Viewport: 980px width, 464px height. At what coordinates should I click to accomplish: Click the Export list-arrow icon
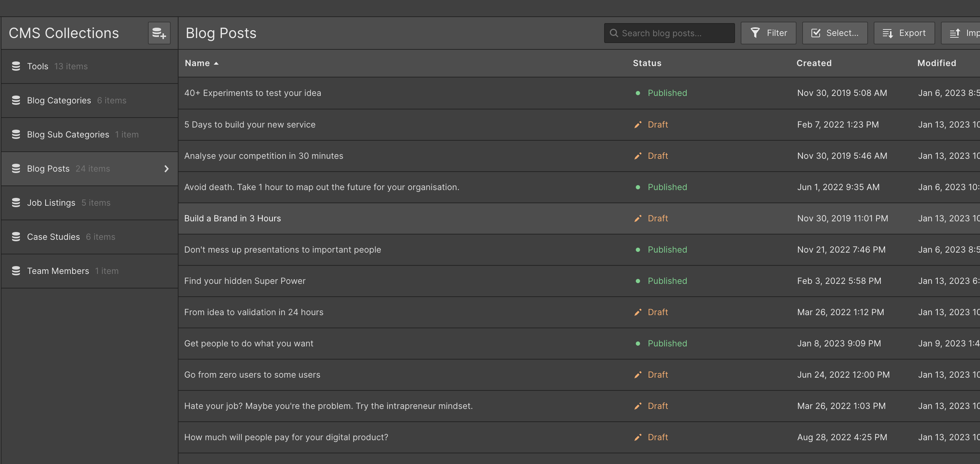tap(888, 33)
